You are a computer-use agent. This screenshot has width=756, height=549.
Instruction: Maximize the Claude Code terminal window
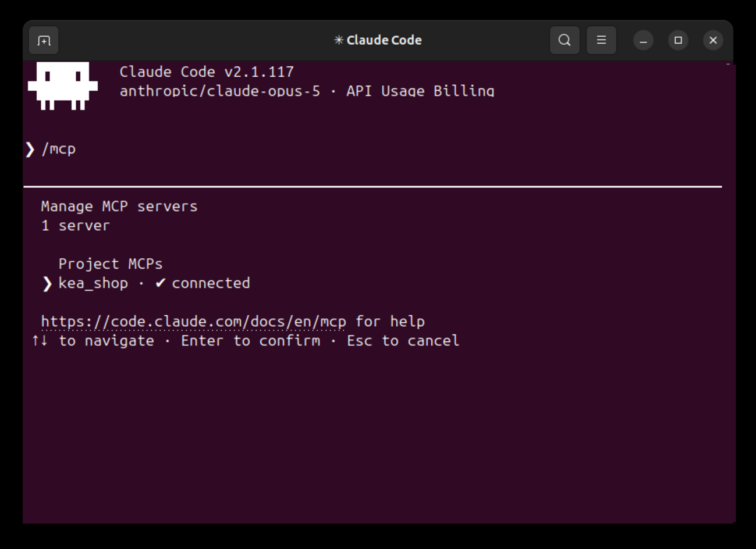tap(678, 40)
